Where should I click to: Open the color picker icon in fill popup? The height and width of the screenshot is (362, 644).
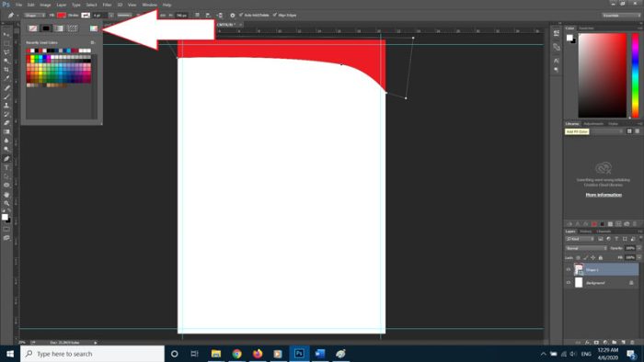(94, 28)
